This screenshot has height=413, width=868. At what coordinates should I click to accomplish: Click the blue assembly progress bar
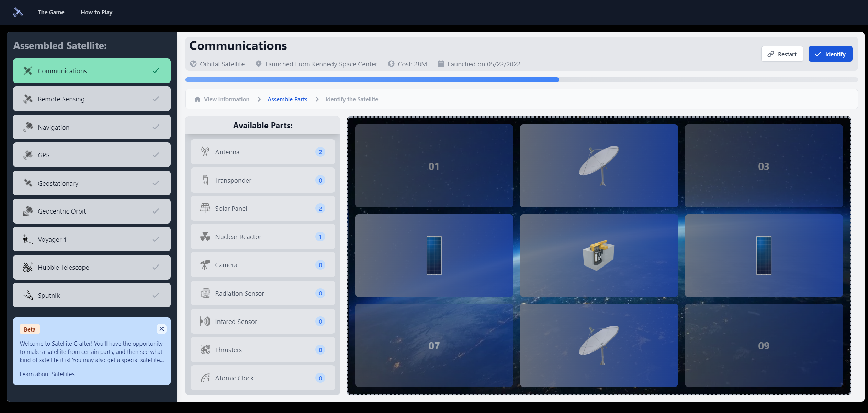(372, 80)
